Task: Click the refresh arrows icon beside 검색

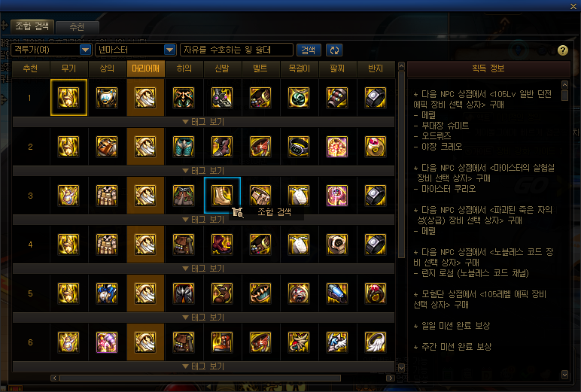Action: click(334, 50)
